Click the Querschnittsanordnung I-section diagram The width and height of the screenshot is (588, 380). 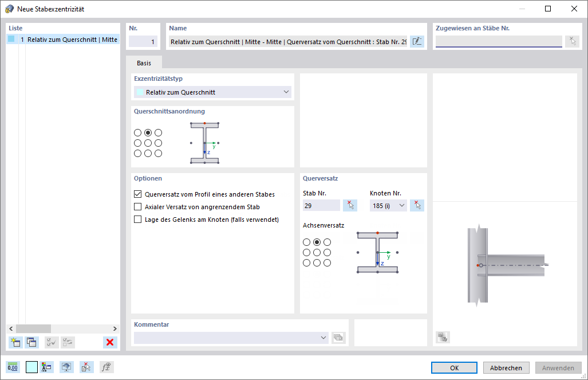pyautogui.click(x=205, y=143)
